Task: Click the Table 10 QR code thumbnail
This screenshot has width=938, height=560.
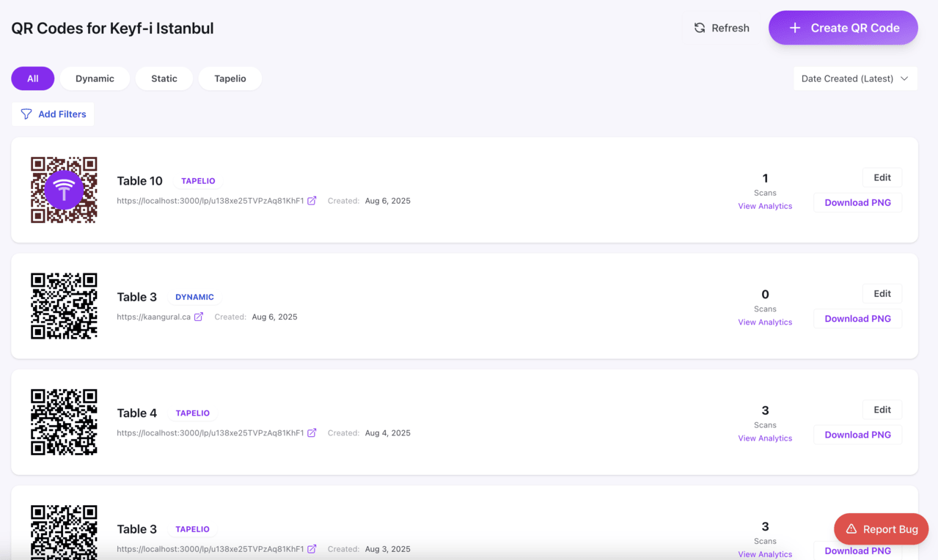Action: point(64,190)
